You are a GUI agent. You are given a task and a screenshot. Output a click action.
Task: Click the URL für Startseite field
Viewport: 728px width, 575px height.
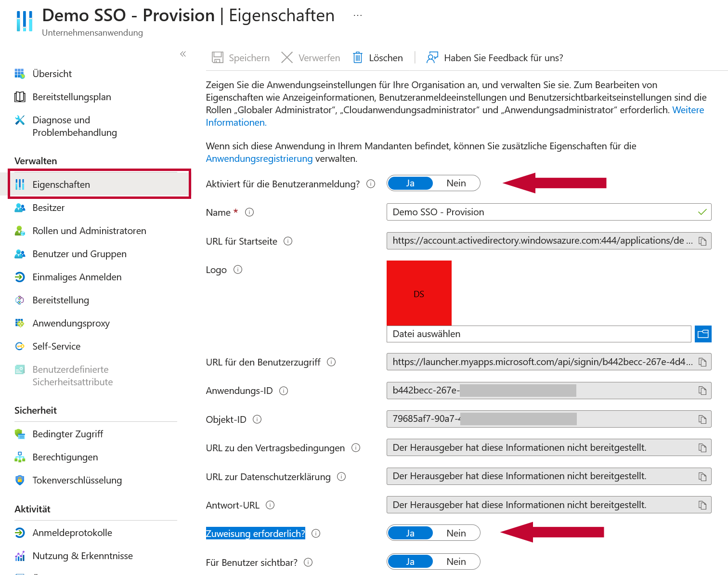coord(549,241)
